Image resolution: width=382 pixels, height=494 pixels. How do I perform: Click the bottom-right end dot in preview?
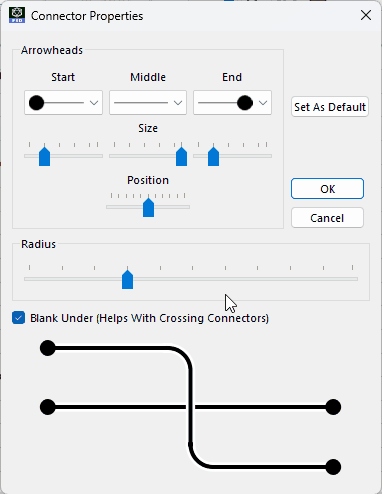333,467
